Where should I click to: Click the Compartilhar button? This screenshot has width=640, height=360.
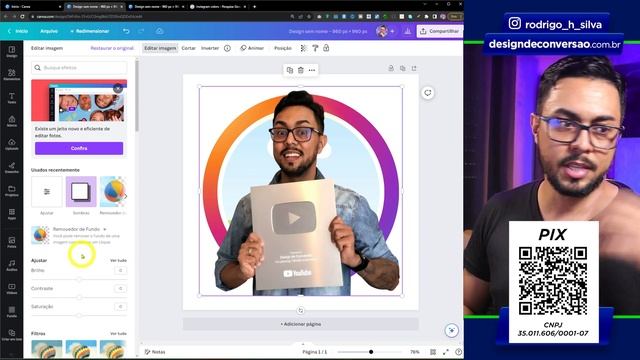tap(440, 31)
